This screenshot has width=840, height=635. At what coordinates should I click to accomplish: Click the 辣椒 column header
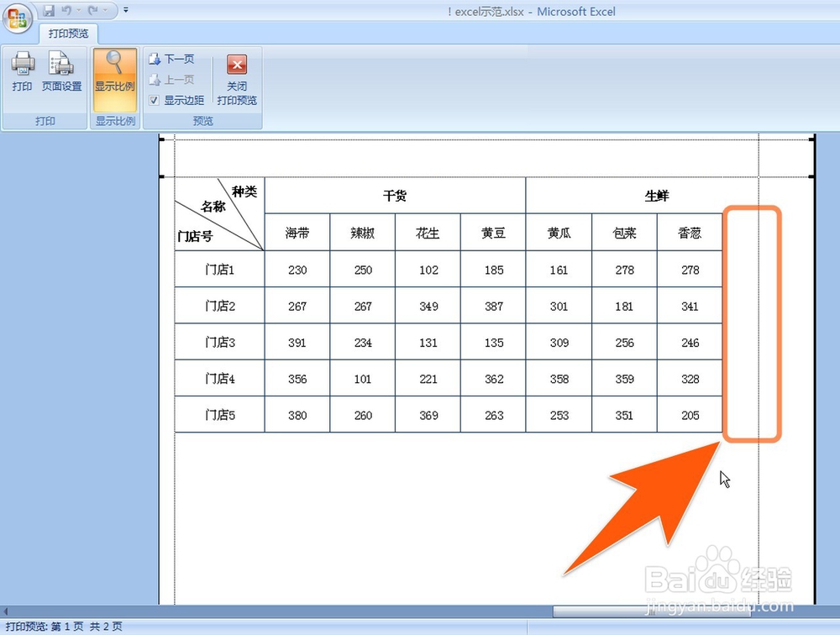pos(363,233)
